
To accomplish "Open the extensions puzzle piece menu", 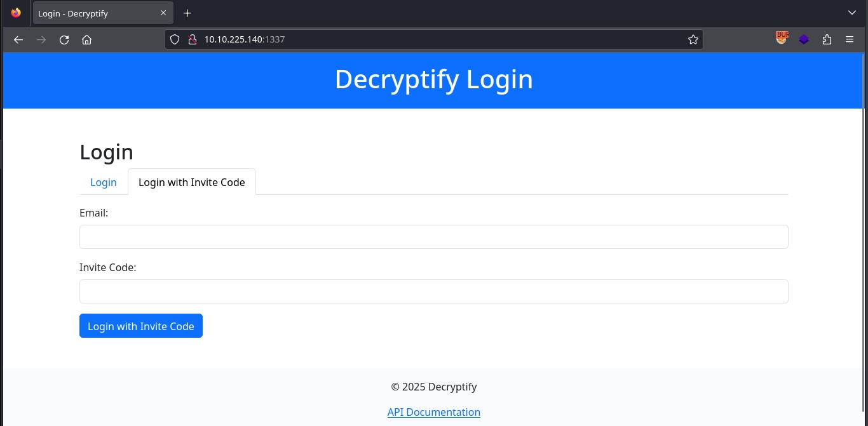I will point(827,39).
